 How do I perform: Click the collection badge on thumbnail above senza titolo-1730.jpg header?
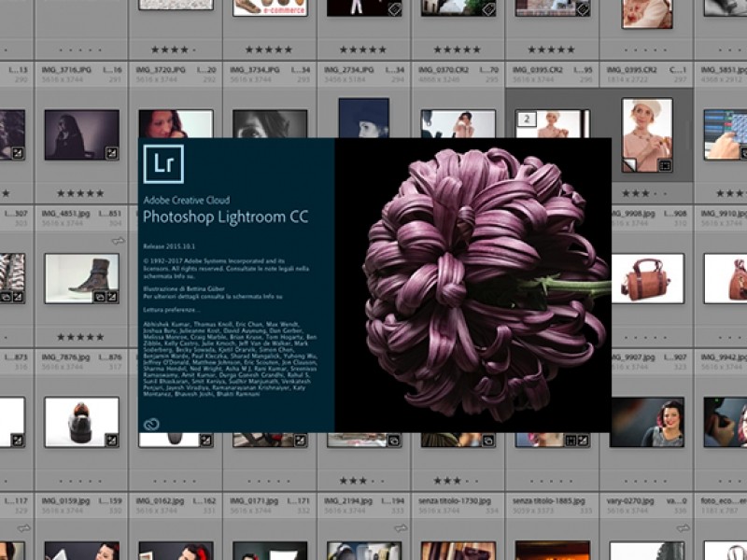coord(488,441)
